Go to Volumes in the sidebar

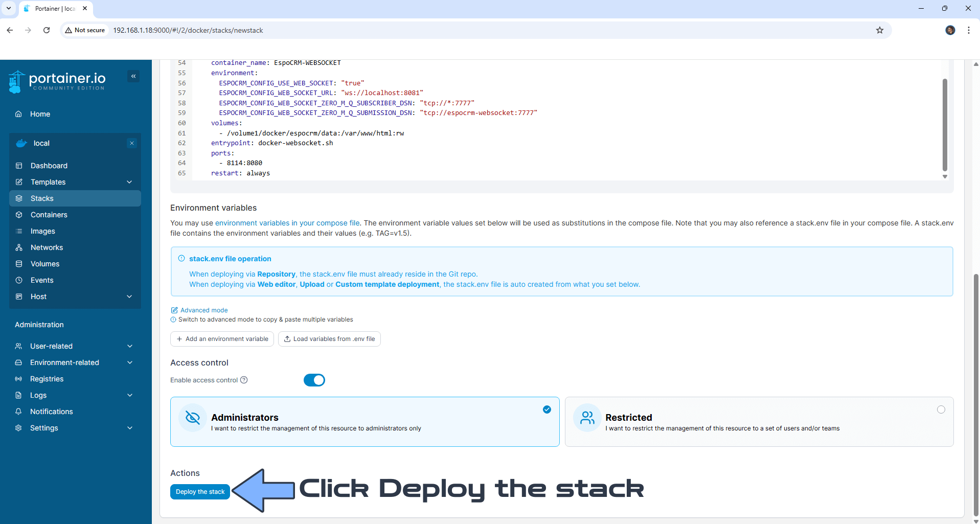point(45,264)
